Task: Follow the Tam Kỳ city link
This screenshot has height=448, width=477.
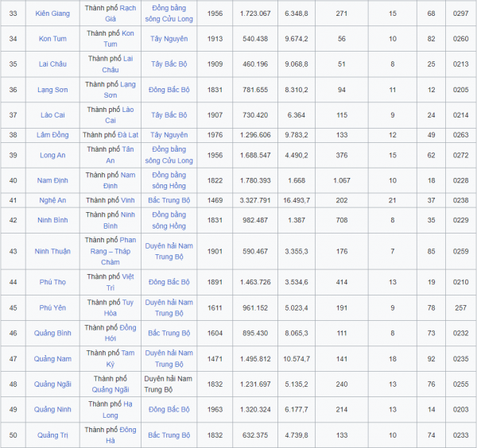Action: pyautogui.click(x=119, y=359)
